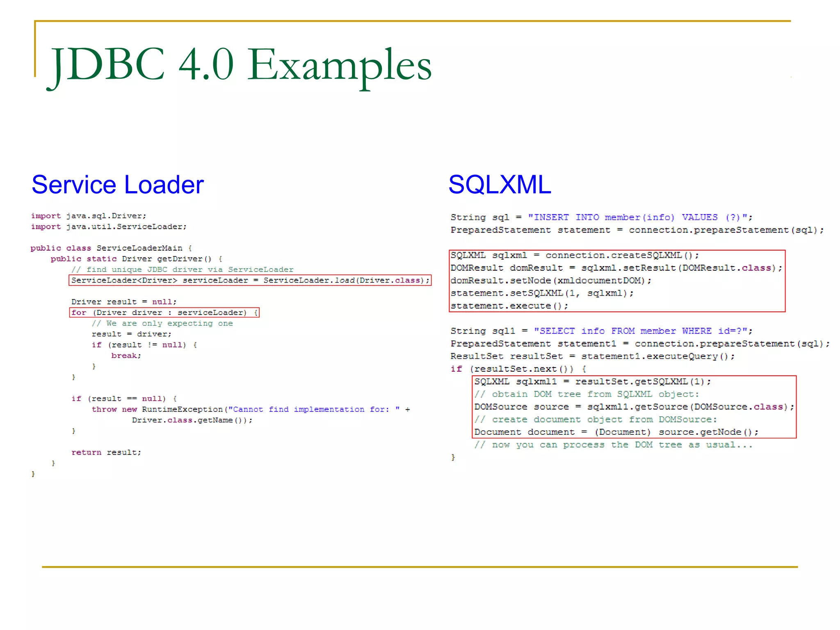The image size is (840, 630).
Task: Click the 'break;' statement
Action: (x=126, y=356)
